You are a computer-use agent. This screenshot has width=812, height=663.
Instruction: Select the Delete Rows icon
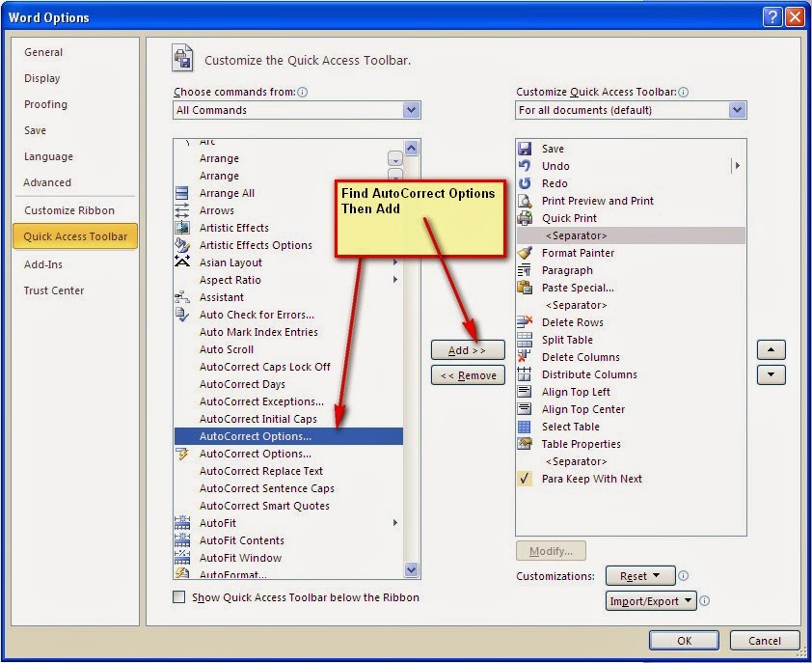[525, 322]
